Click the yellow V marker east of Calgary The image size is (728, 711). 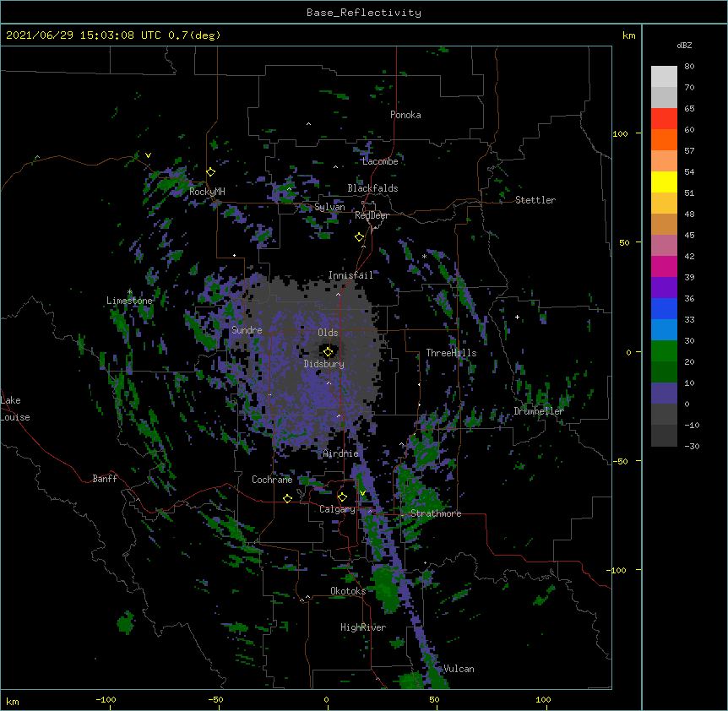pyautogui.click(x=362, y=493)
